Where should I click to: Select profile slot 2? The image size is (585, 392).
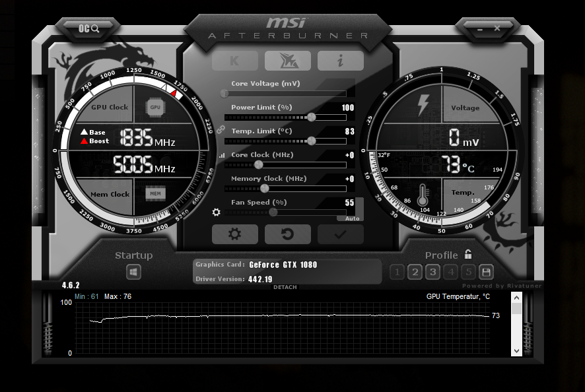tap(415, 272)
